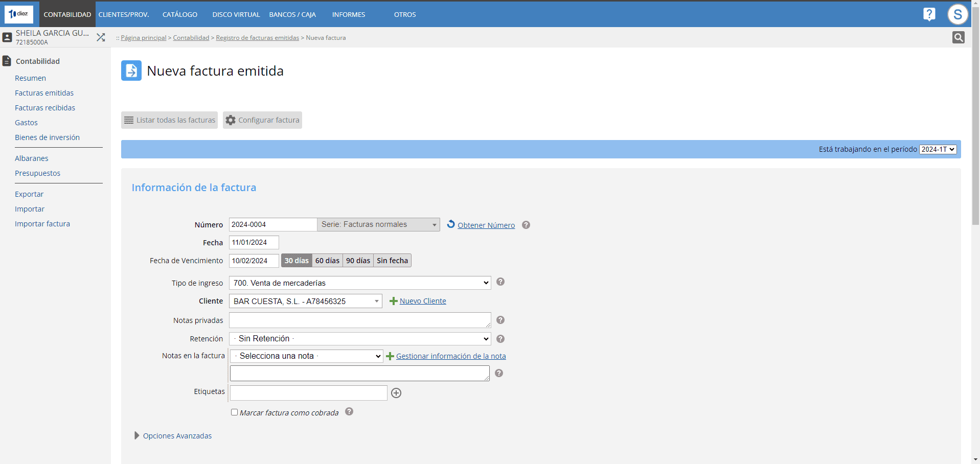The height and width of the screenshot is (464, 980).
Task: Open the INFORMES menu
Action: (349, 14)
